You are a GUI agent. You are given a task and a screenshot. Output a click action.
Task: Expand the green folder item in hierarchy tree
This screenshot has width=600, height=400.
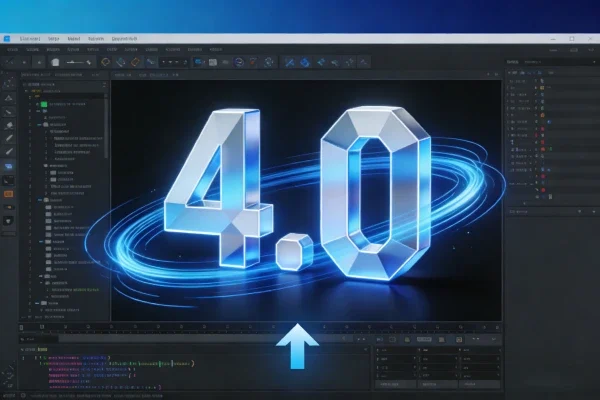click(43, 104)
